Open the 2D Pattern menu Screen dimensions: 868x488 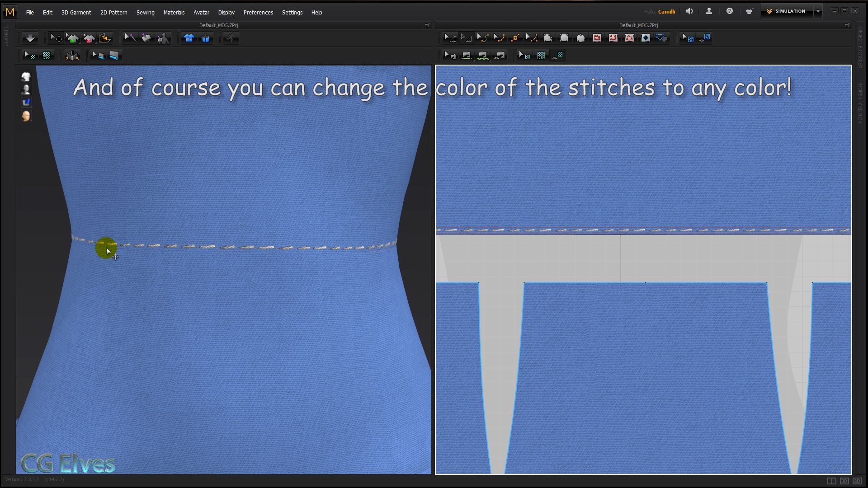tap(113, 12)
